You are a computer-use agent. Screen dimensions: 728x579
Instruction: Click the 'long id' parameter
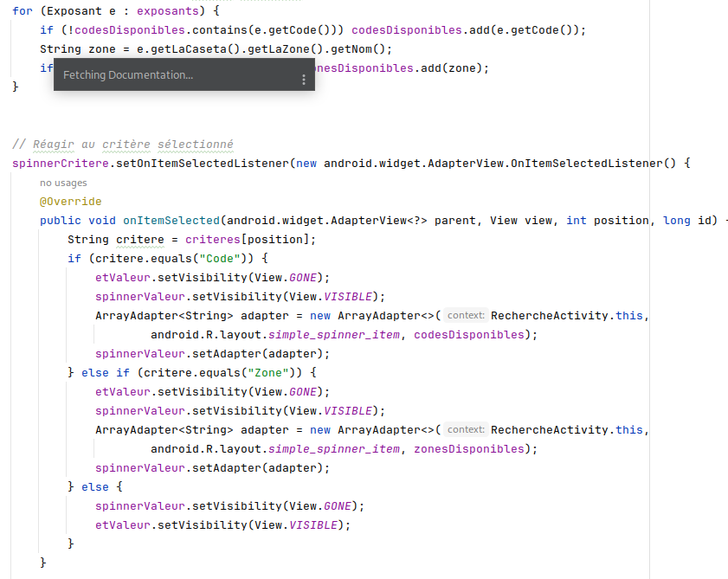click(691, 221)
